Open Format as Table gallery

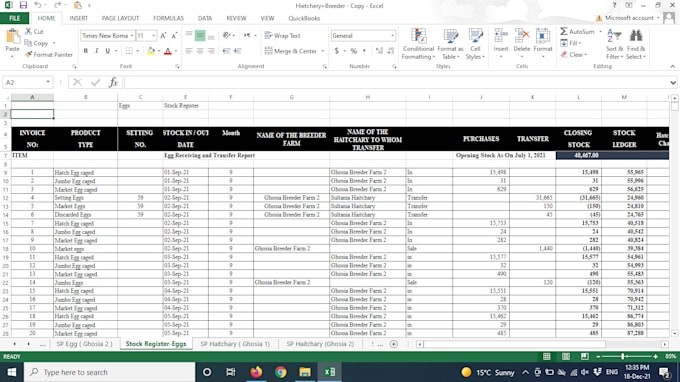tap(451, 44)
